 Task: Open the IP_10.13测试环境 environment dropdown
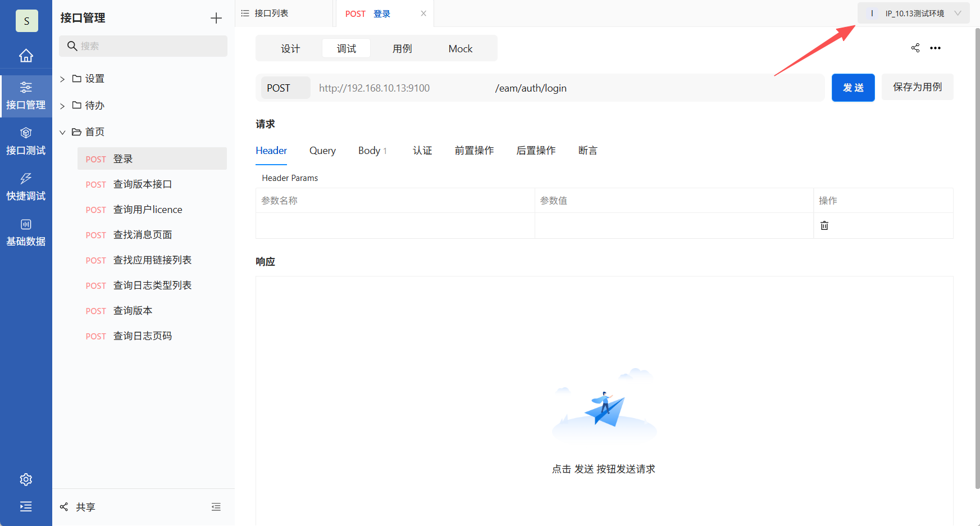coord(915,13)
